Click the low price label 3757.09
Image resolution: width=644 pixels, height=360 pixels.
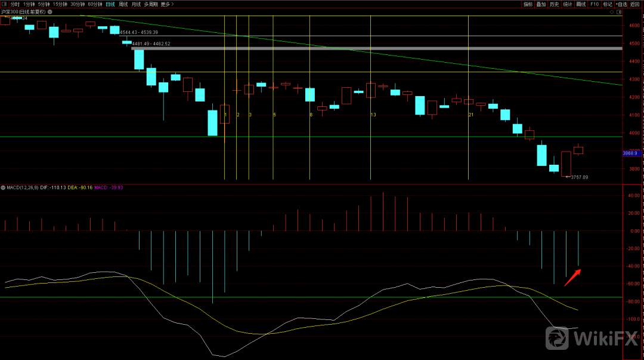[x=579, y=177]
